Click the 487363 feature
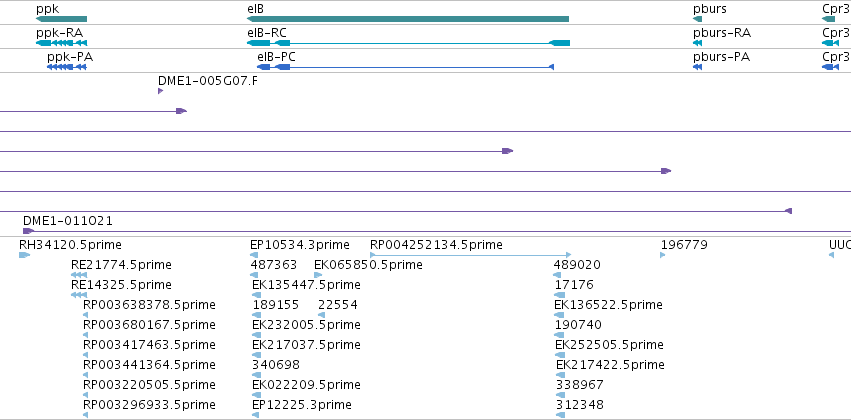 click(274, 265)
